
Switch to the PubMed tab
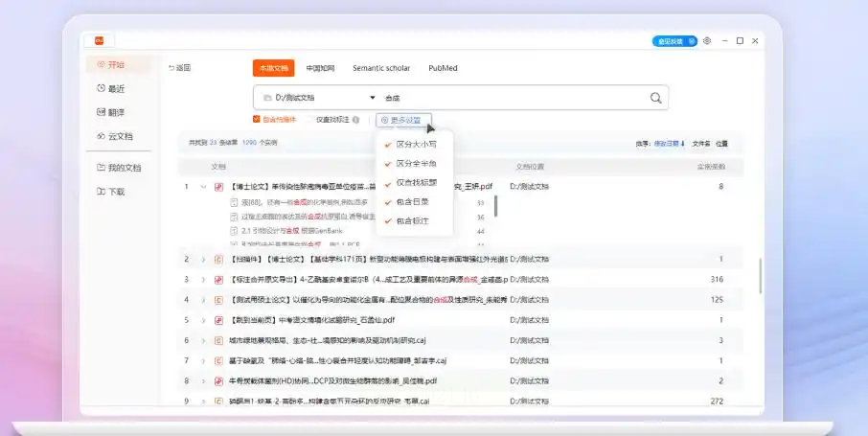pyautogui.click(x=443, y=68)
